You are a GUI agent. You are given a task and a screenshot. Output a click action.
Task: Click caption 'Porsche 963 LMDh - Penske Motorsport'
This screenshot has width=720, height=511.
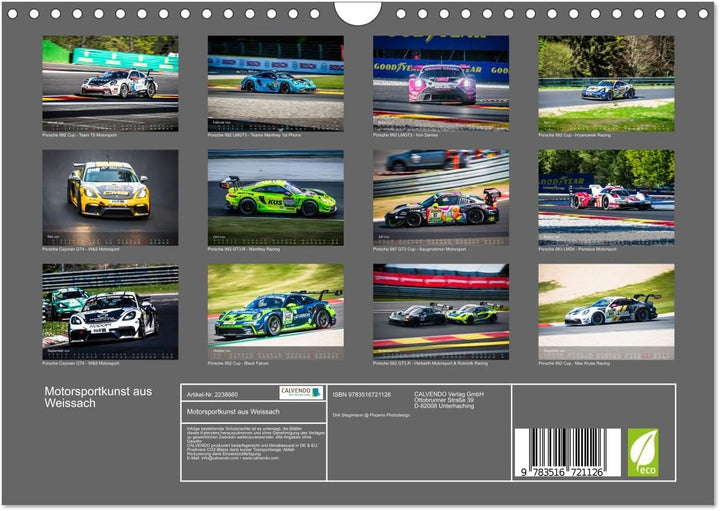point(577,249)
